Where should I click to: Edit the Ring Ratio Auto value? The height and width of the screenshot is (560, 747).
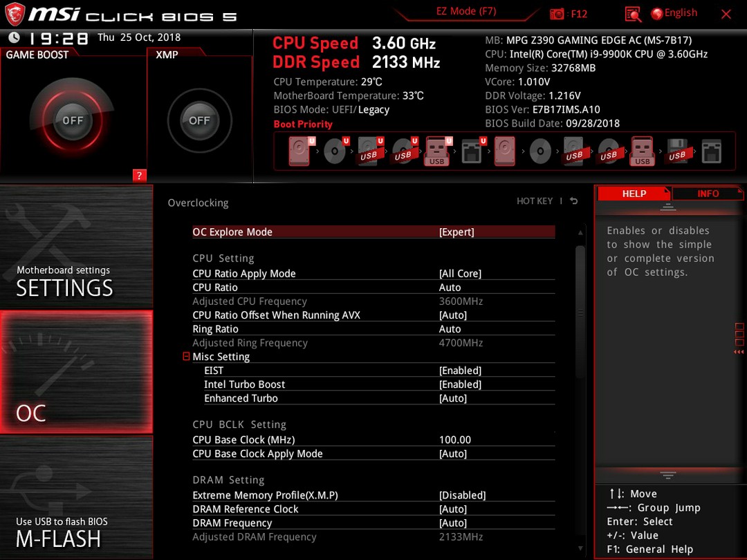click(x=373, y=328)
